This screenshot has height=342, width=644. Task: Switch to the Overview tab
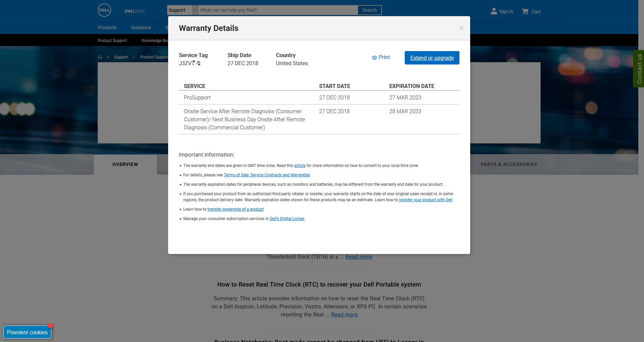(x=125, y=164)
